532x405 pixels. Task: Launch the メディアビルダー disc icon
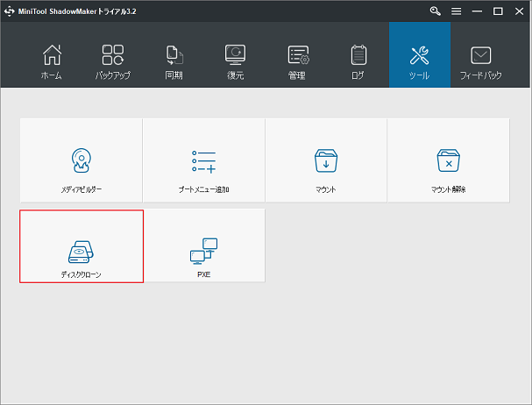pos(82,160)
